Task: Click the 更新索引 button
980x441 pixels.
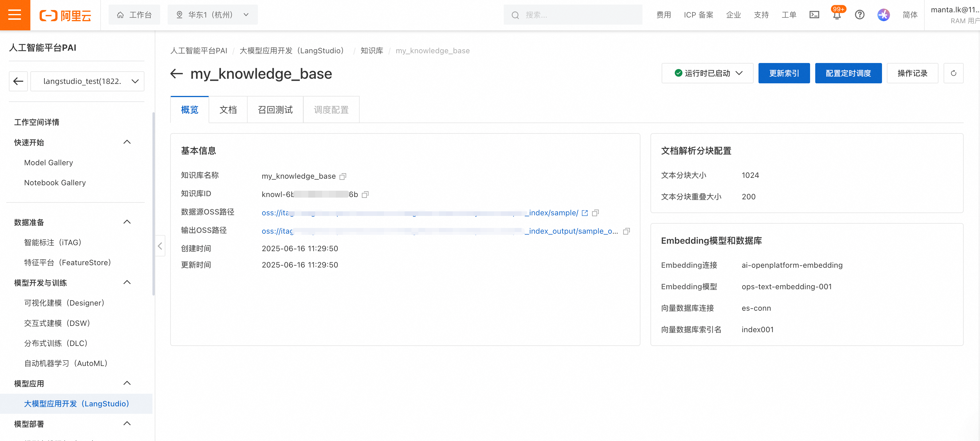Action: 784,73
